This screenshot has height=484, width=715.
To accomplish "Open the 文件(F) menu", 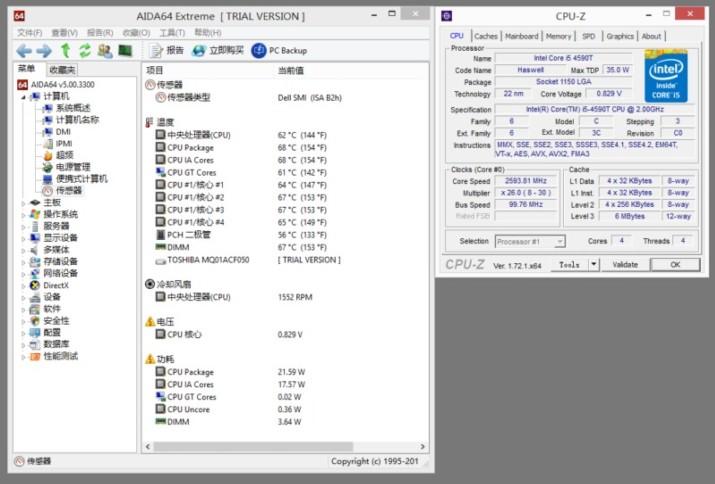I will [x=30, y=33].
